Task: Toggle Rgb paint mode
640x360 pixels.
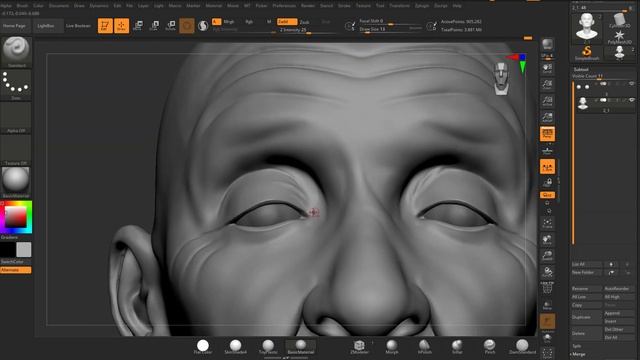Action: click(x=249, y=22)
